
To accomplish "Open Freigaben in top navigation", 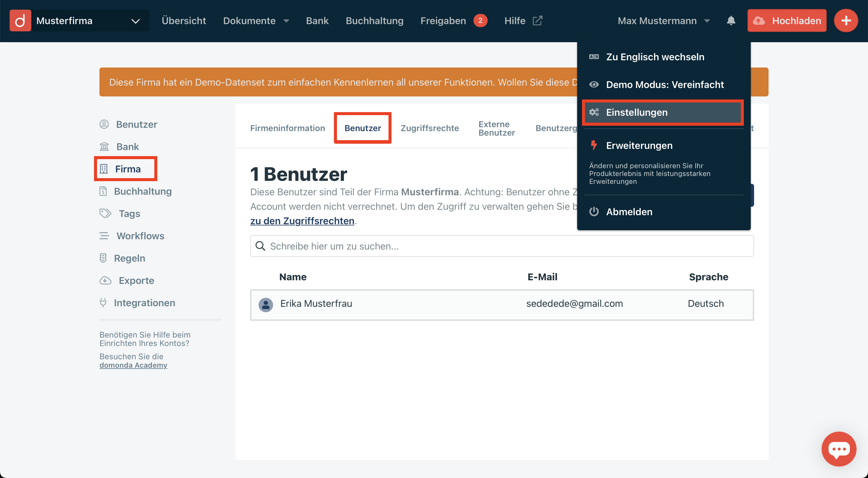I will click(x=443, y=20).
